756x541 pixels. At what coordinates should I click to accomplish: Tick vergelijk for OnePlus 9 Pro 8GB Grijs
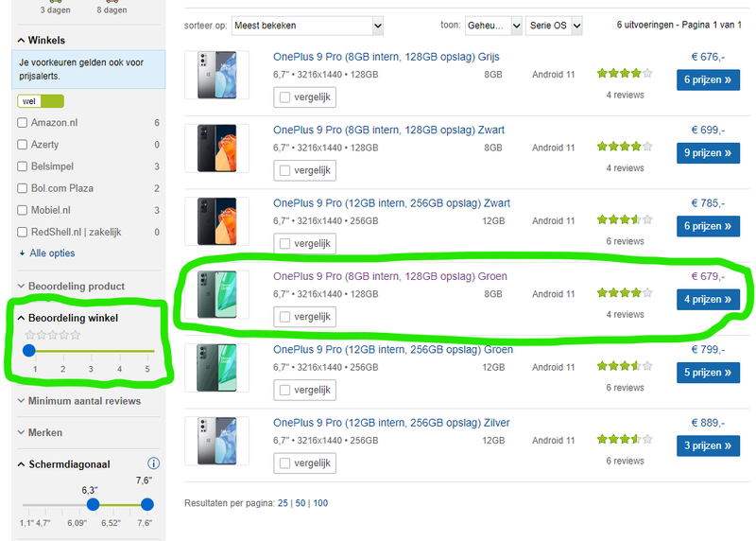[x=285, y=97]
